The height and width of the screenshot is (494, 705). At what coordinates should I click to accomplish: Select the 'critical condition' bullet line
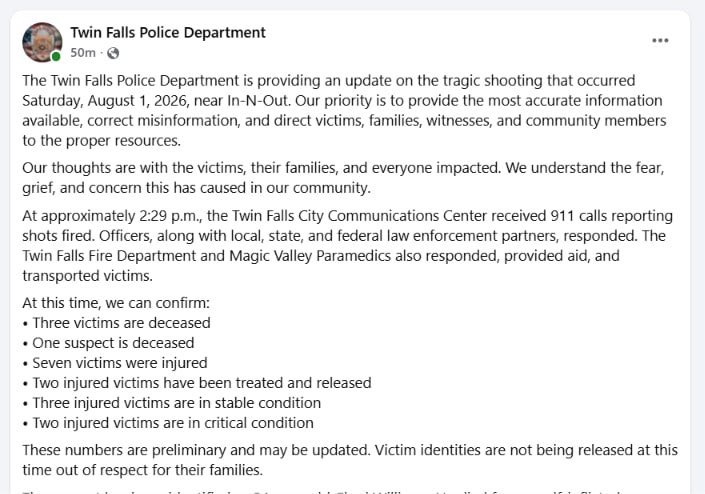pos(168,423)
